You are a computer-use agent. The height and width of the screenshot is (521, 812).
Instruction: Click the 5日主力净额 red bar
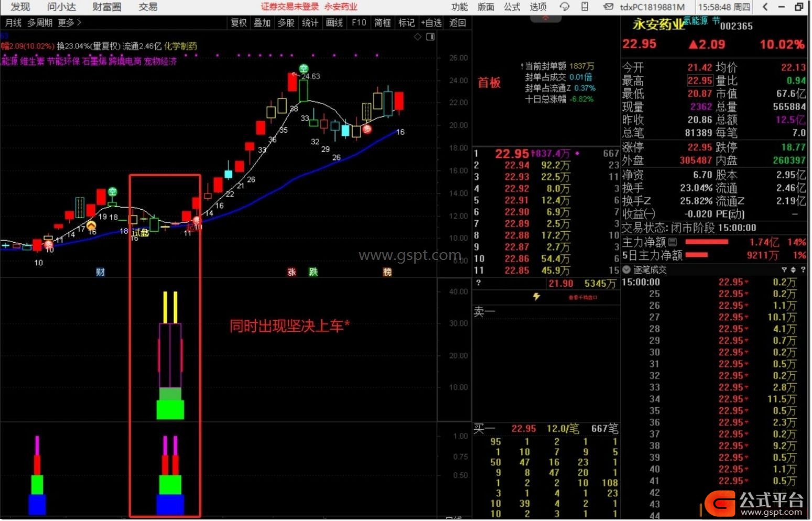[x=697, y=255]
